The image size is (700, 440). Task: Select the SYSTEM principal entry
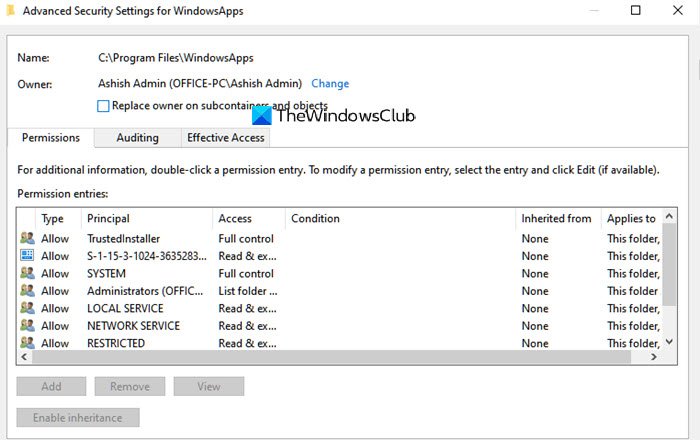pyautogui.click(x=106, y=273)
